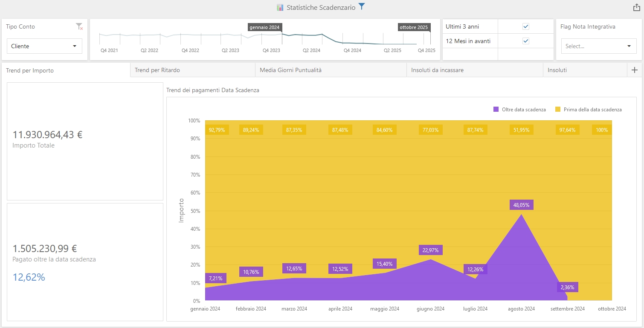Screen dimensions: 644x328
Task: Expand the Flag Nota Integrativa select box
Action: click(x=598, y=46)
